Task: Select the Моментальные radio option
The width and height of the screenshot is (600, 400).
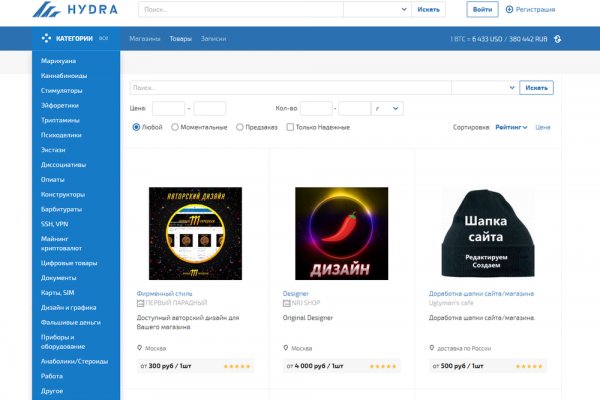Action: [175, 127]
